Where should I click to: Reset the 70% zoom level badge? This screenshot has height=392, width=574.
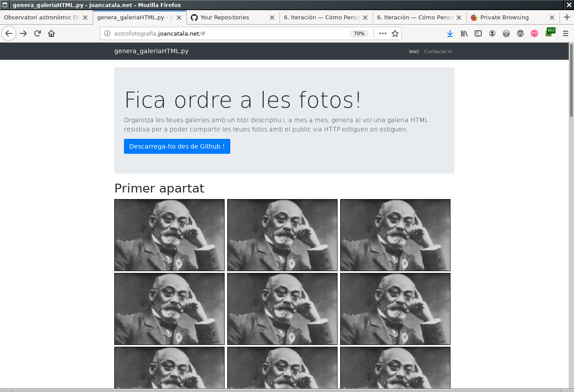tap(359, 33)
